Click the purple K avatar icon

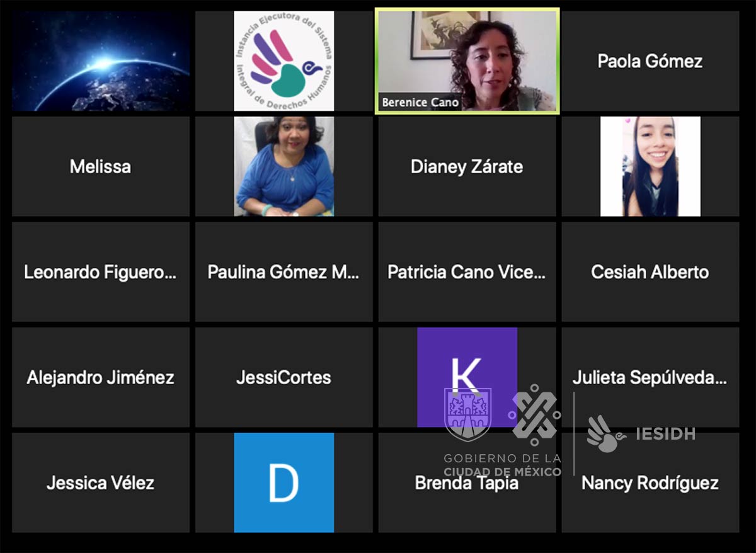tap(467, 377)
